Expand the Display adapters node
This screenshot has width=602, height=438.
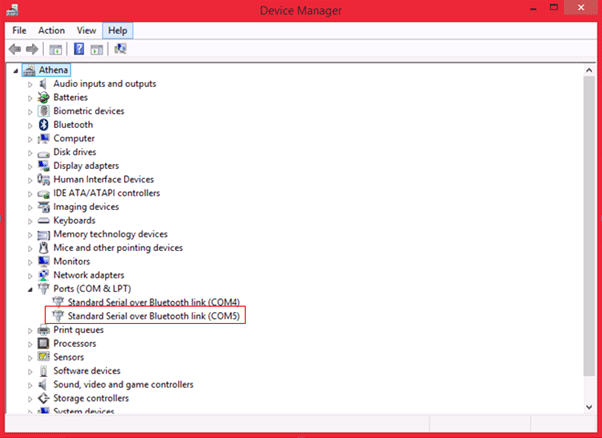point(30,166)
